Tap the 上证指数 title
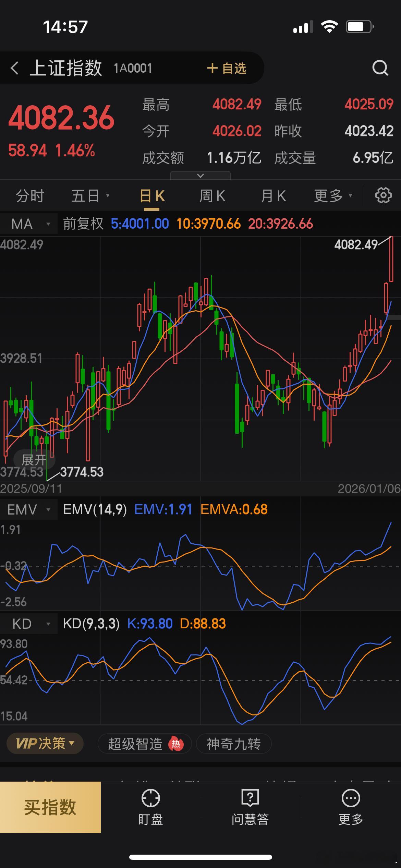 (65, 68)
